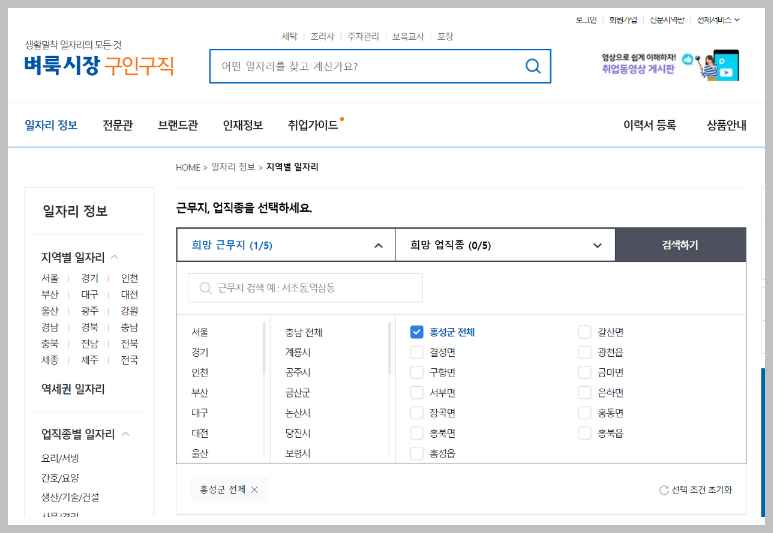Click the magnifier icon in 근무지 검색 field
This screenshot has width=773, height=533.
point(205,288)
